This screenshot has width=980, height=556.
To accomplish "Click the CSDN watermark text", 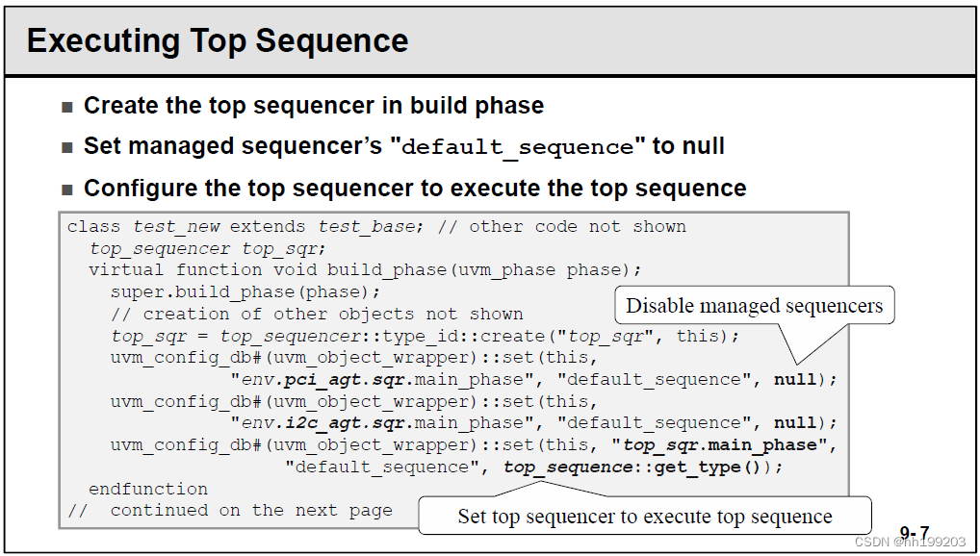I will (x=910, y=543).
